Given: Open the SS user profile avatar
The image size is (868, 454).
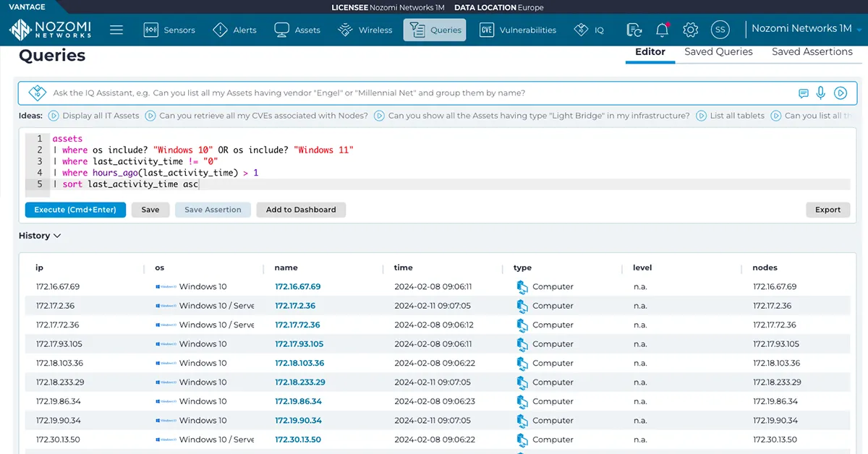Looking at the screenshot, I should 720,30.
